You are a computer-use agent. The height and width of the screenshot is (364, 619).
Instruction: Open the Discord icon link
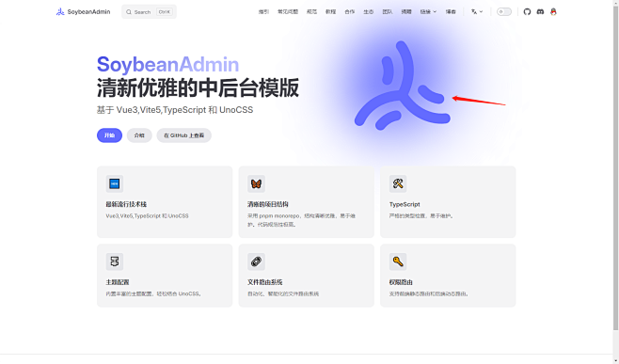(x=540, y=12)
